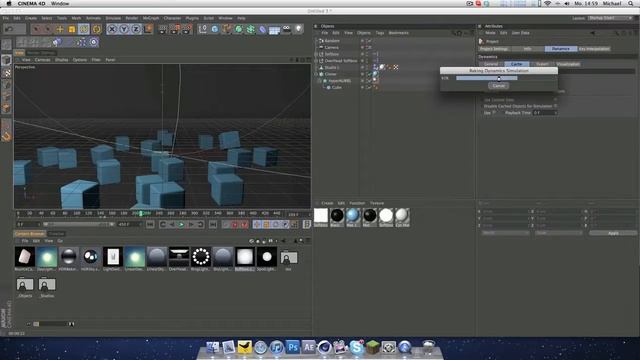This screenshot has width=640, height=360.
Task: Toggle the Cloner enable checkmark
Action: pos(369,74)
